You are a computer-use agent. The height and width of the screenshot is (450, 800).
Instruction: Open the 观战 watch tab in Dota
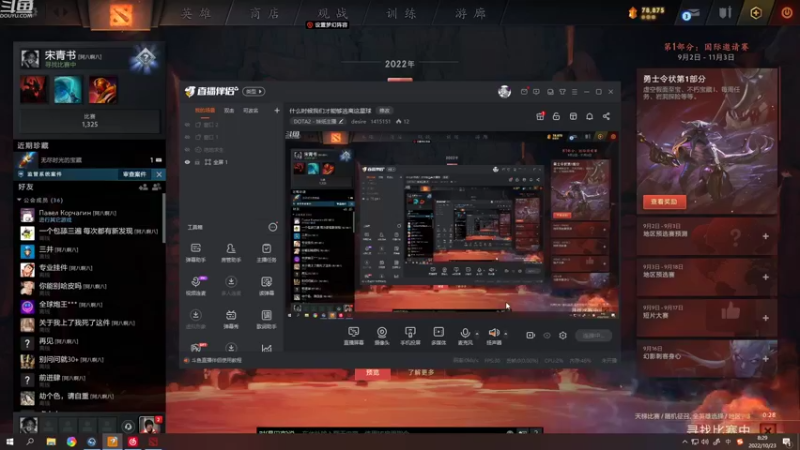coord(333,13)
